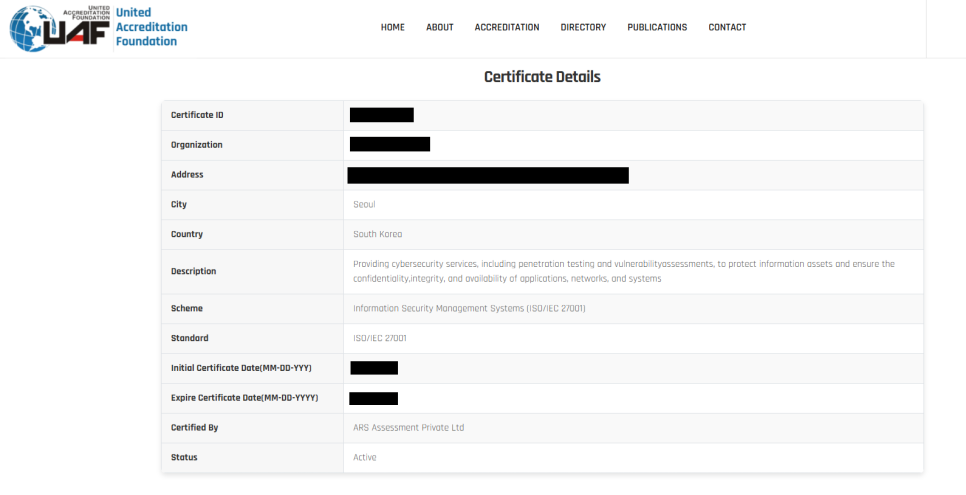The height and width of the screenshot is (495, 966).
Task: Select the Certificate ID row label
Action: click(197, 115)
